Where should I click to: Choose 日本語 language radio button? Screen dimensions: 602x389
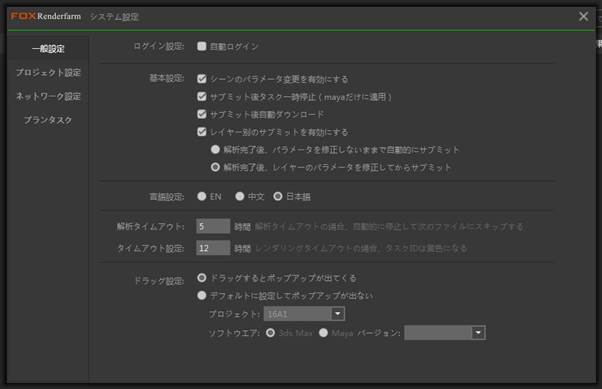coord(278,196)
